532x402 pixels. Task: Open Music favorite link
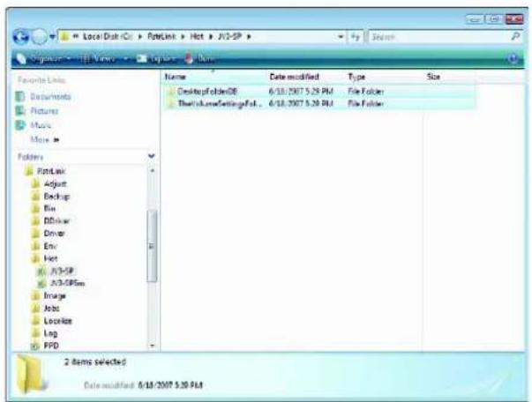(41, 125)
